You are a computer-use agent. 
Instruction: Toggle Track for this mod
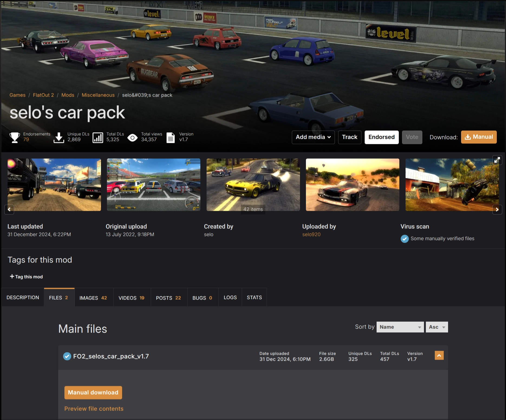click(x=349, y=137)
